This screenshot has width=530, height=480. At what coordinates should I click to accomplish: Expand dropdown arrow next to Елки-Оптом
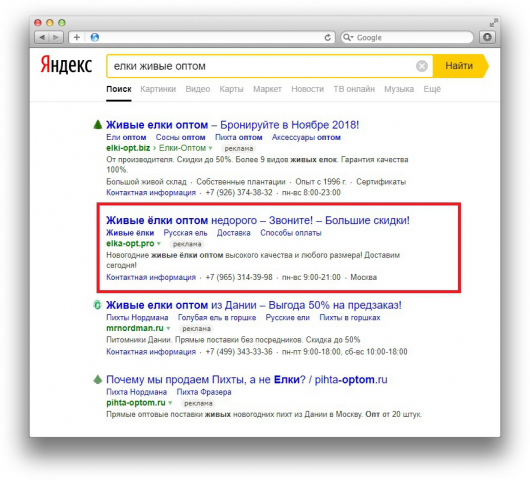[x=210, y=148]
